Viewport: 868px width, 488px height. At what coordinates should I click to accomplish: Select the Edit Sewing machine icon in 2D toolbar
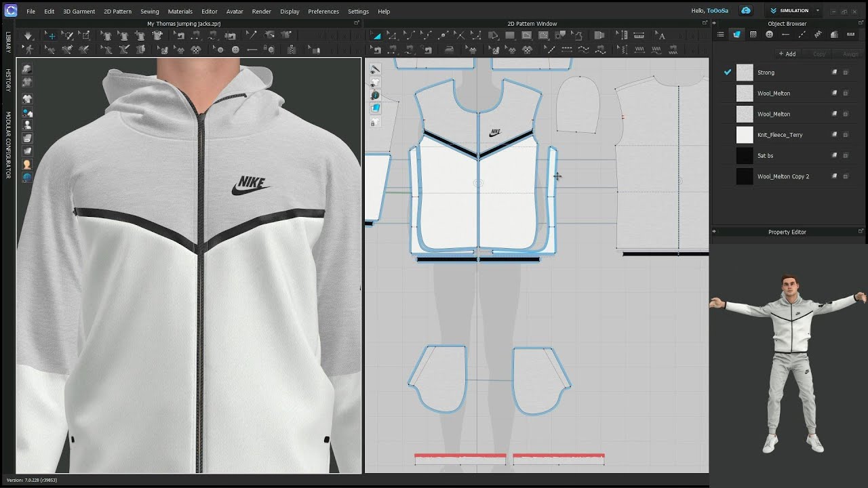[x=376, y=49]
